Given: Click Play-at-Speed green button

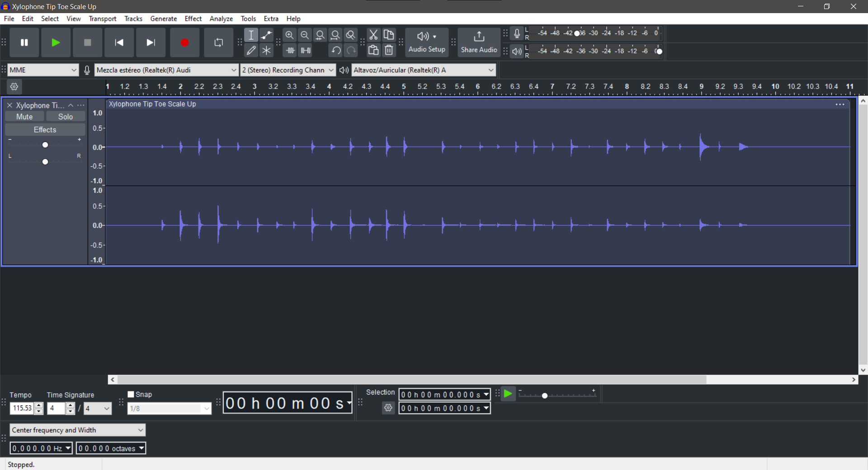Looking at the screenshot, I should click(508, 394).
